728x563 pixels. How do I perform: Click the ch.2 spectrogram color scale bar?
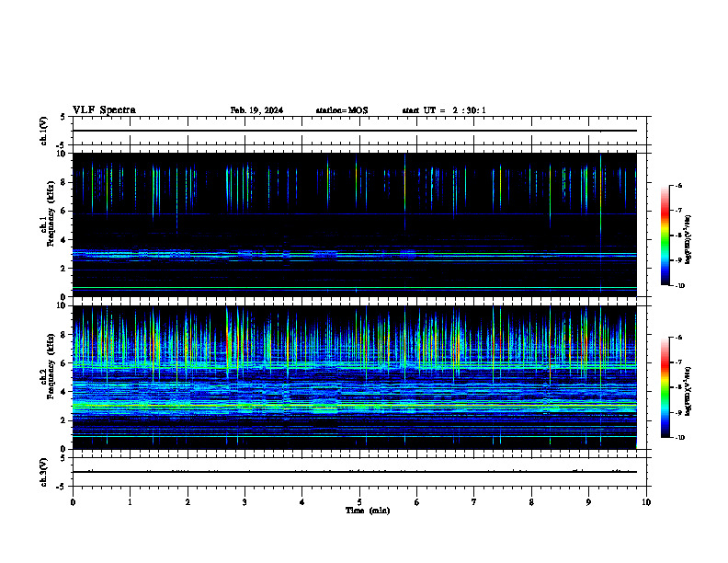click(x=665, y=387)
